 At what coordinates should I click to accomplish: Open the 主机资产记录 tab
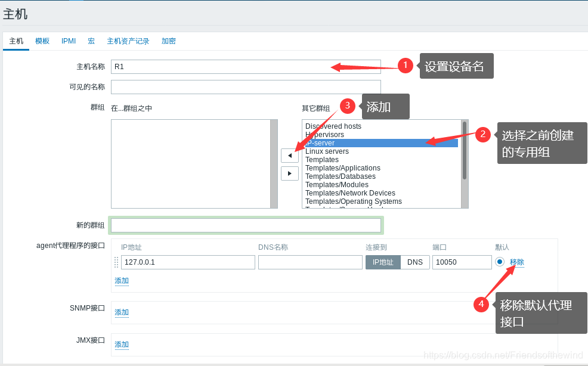(128, 41)
